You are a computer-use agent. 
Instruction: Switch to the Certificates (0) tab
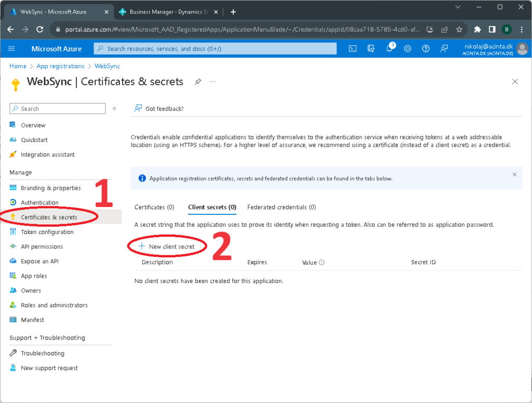154,207
